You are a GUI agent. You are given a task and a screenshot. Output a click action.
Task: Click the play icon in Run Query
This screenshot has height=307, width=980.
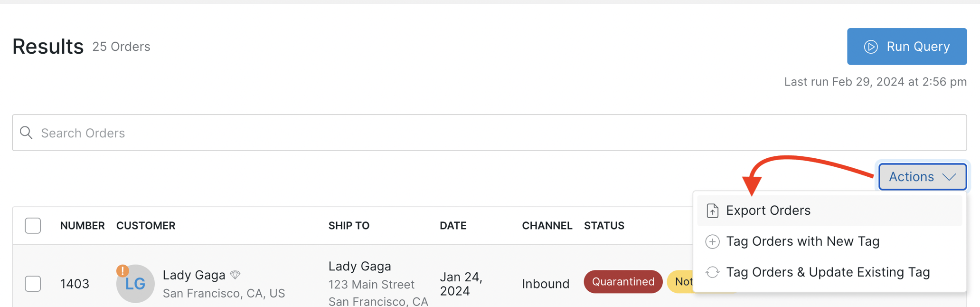pyautogui.click(x=870, y=47)
